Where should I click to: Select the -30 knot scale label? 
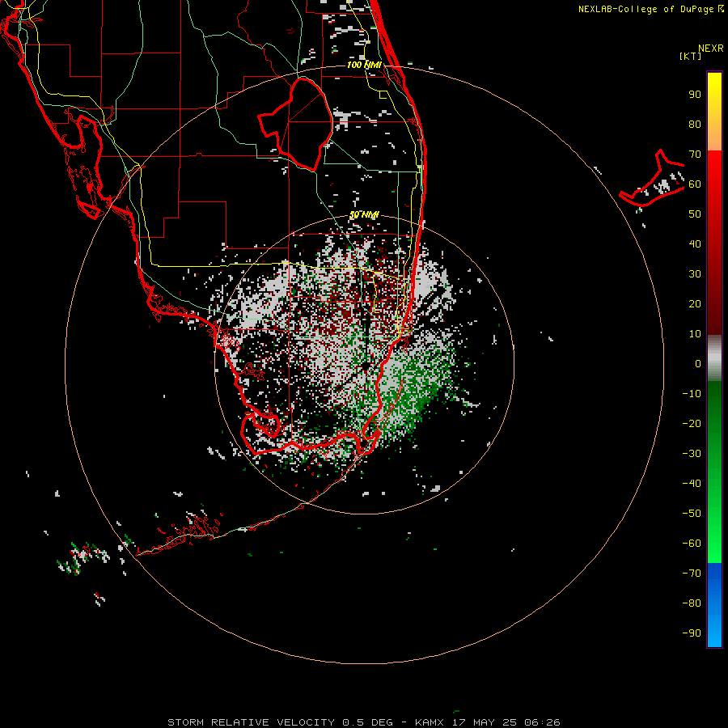pos(692,454)
